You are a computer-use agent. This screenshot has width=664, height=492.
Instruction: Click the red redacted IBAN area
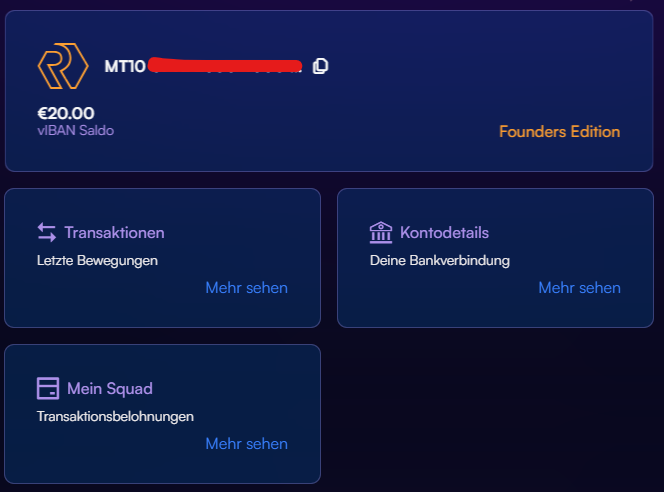click(225, 65)
